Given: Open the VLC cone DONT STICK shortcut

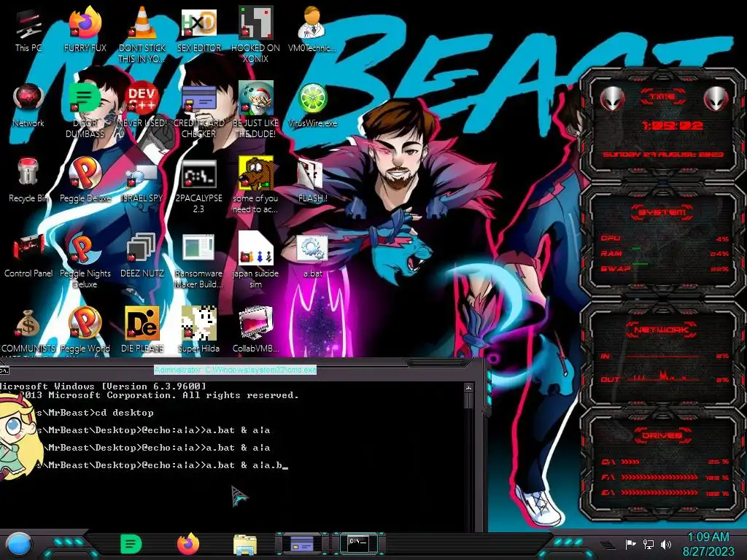Looking at the screenshot, I should pyautogui.click(x=142, y=35).
